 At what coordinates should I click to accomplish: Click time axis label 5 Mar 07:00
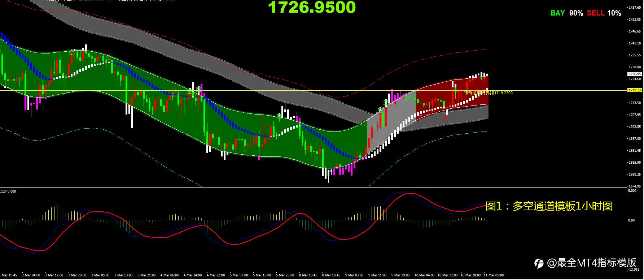pos(239,275)
